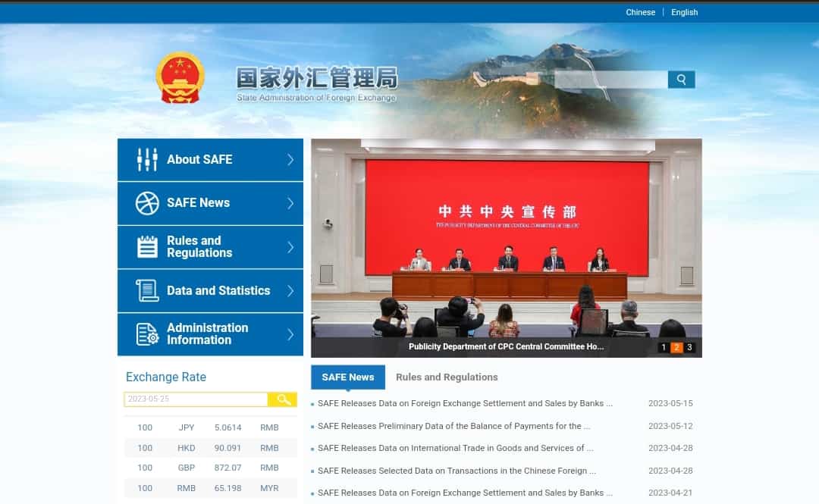Viewport: 819px width, 504px height.
Task: Click the exchange rate date input field
Action: point(196,399)
